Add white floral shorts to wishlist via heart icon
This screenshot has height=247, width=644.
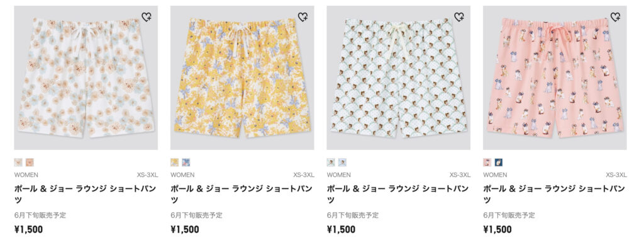[147, 17]
